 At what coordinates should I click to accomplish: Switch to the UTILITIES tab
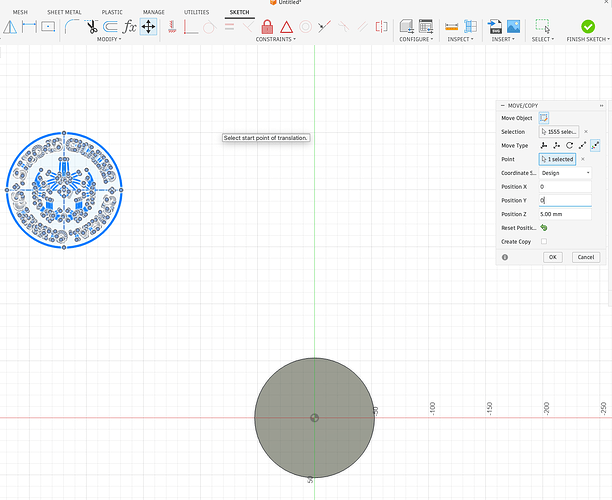point(196,12)
